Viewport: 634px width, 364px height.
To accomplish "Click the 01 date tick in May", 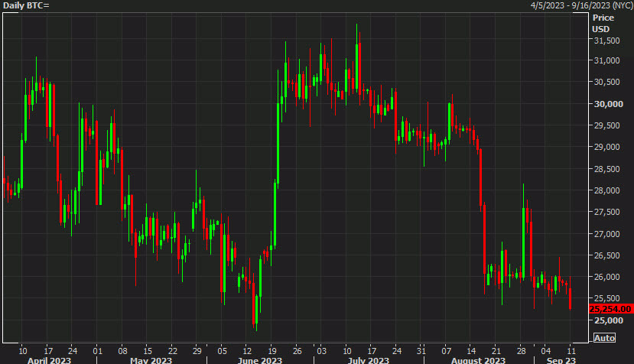I will coord(97,351).
